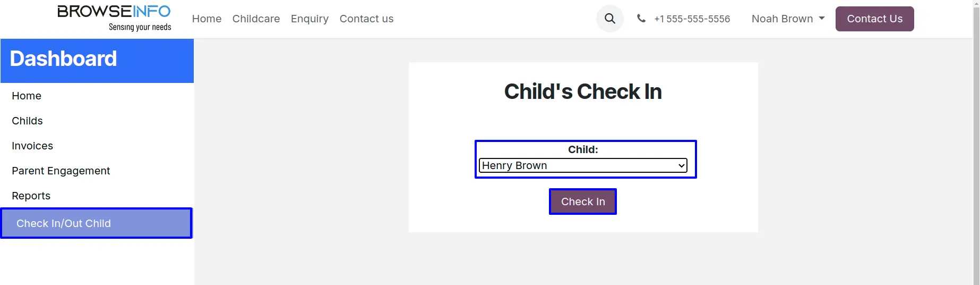Click the page's vertical scrollbar up arrow
Viewport: 980px width, 285px height.
[x=976, y=3]
